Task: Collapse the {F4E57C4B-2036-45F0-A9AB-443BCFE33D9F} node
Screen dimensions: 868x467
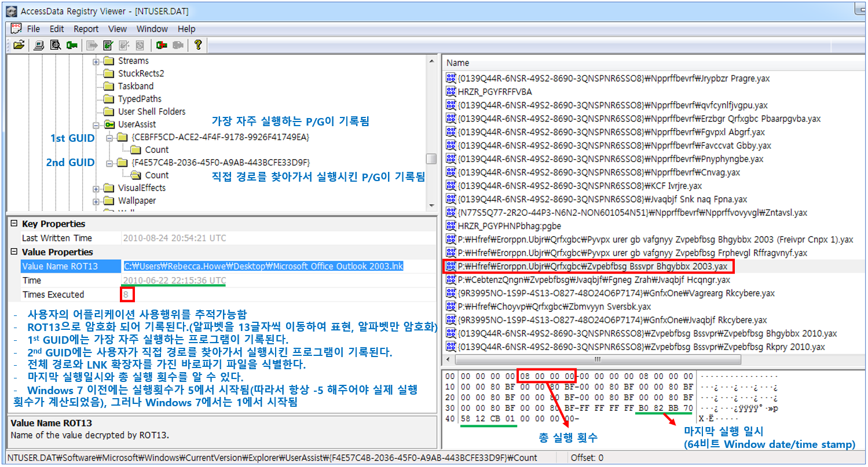Action: (109, 163)
